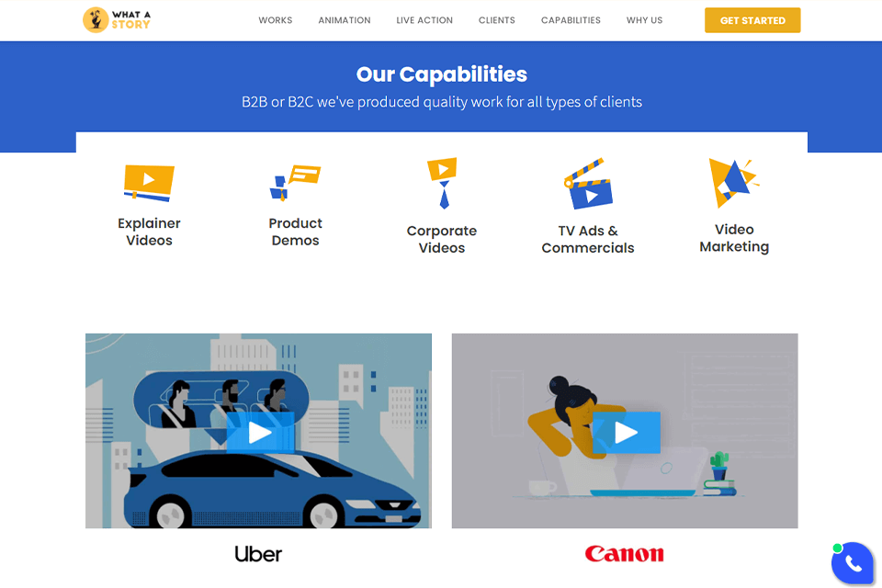Click the Uber logo below video

click(258, 554)
